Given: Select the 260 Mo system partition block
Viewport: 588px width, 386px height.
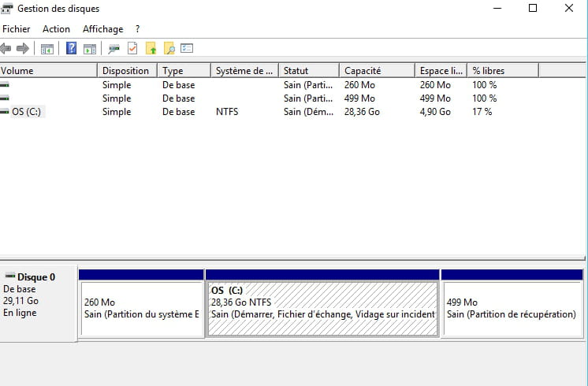Looking at the screenshot, I should [x=142, y=308].
